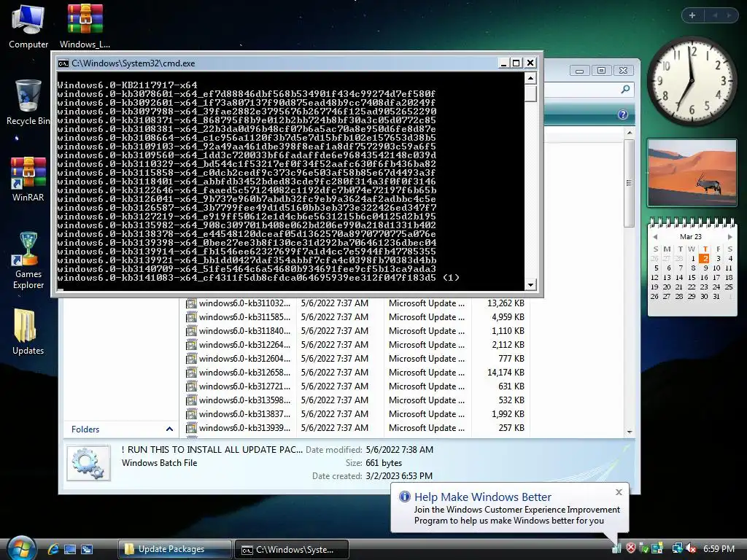Image resolution: width=747 pixels, height=560 pixels.
Task: Click the Windows6.0-KB2117917-x64 line in cmd
Action: click(x=127, y=85)
